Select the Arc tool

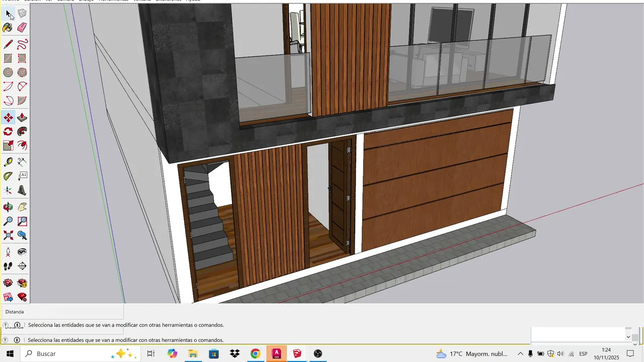(x=9, y=87)
